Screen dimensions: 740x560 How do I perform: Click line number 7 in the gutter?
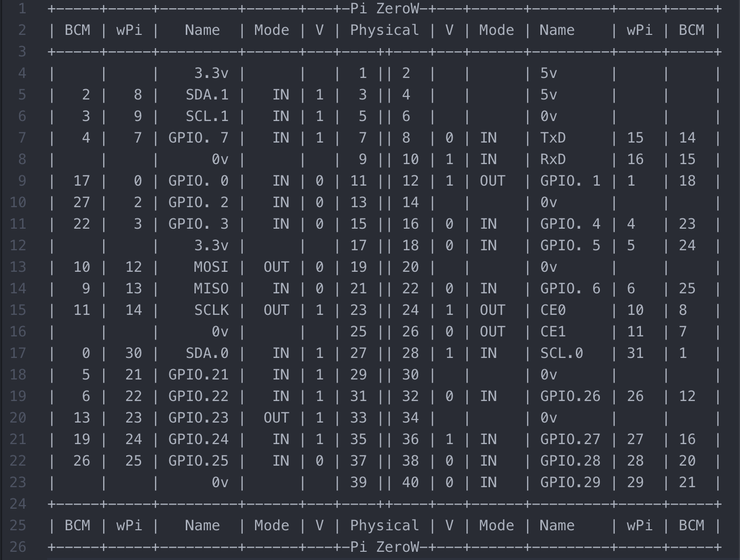pyautogui.click(x=22, y=138)
